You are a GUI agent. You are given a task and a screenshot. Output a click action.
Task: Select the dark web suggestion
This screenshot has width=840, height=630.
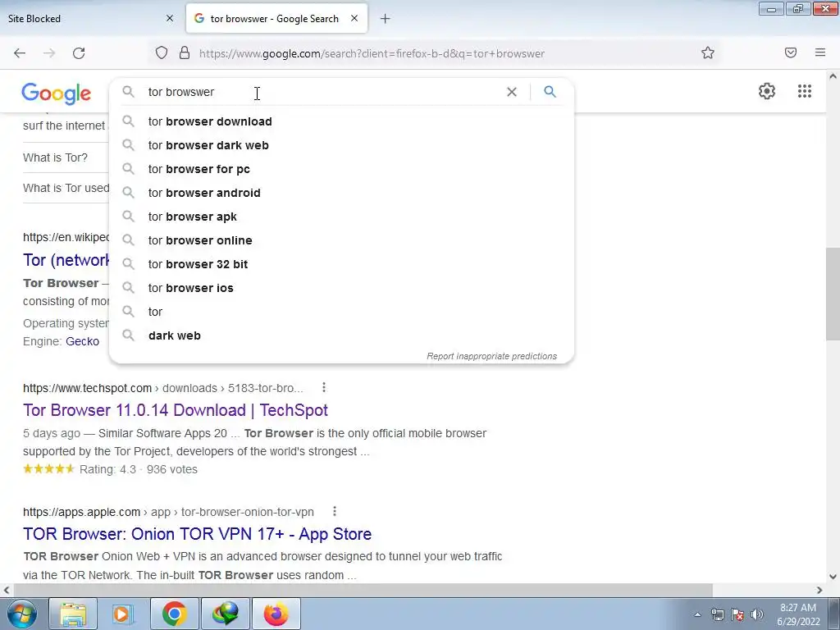click(x=341, y=336)
